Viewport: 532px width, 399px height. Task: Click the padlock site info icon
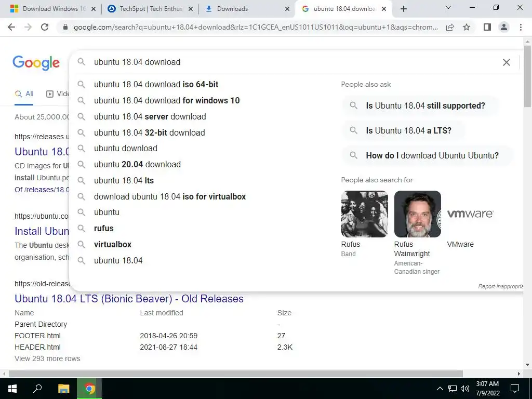tap(65, 27)
